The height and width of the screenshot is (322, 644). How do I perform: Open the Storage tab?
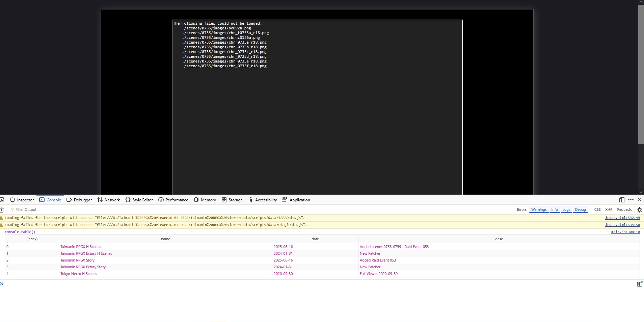pos(232,200)
